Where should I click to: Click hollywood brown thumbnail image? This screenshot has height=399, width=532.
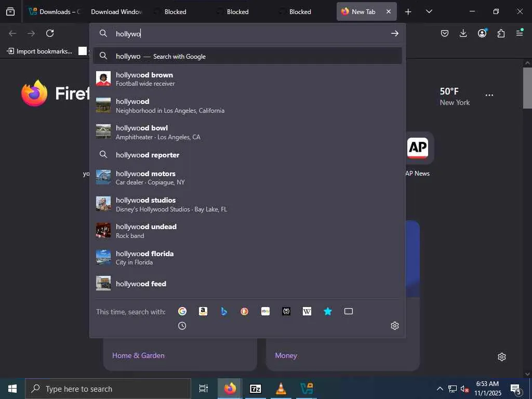click(103, 79)
